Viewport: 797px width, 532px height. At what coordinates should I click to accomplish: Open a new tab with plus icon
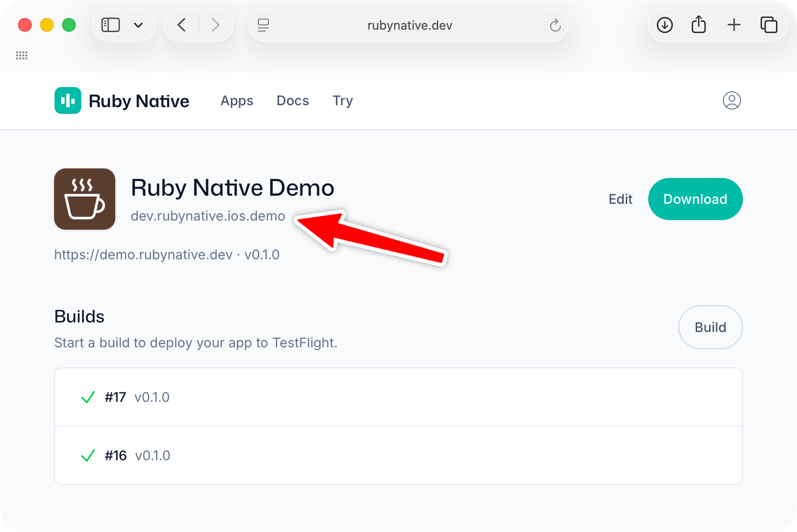(734, 25)
